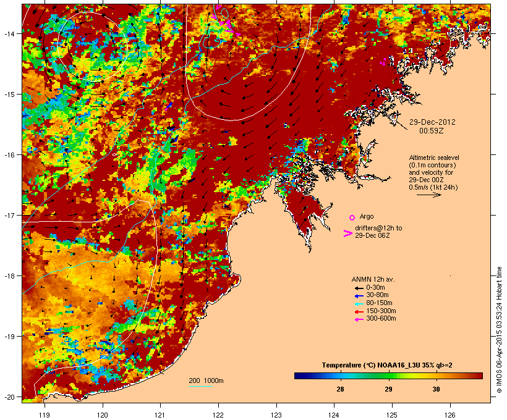Click the magenta Argo circle symbol
The height and width of the screenshot is (420, 507).
(352, 217)
